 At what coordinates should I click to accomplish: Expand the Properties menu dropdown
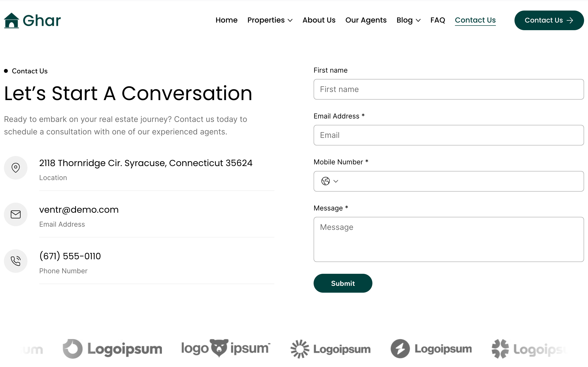pos(270,20)
